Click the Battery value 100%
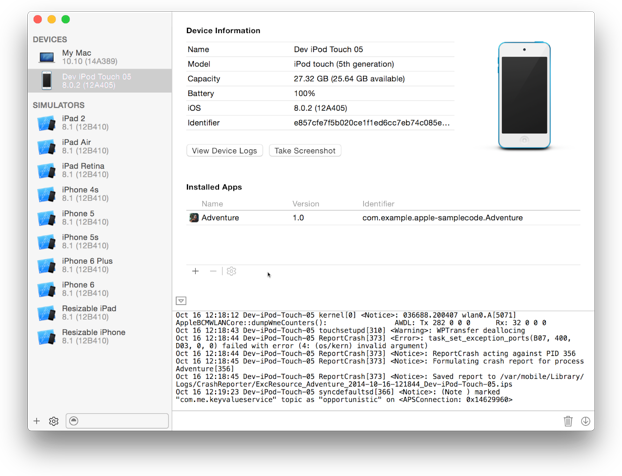Image resolution: width=622 pixels, height=476 pixels. 304,94
